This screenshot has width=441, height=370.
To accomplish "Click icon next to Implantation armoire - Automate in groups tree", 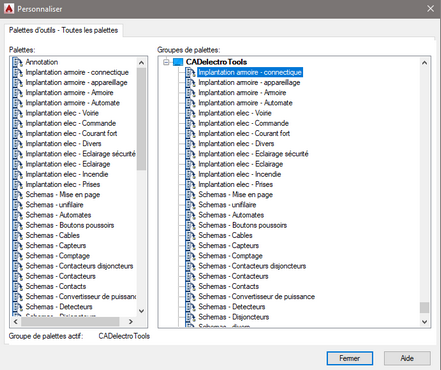I will (190, 103).
